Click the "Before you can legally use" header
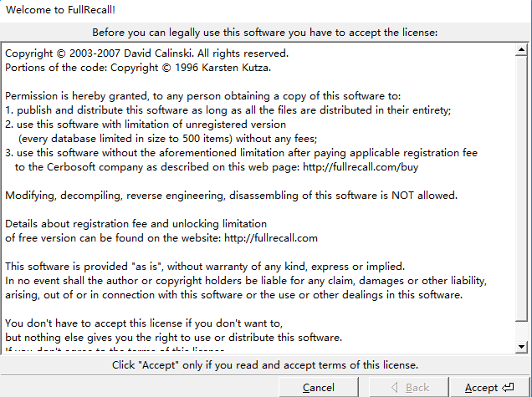Viewport: 532px width, 397px height. click(x=265, y=33)
